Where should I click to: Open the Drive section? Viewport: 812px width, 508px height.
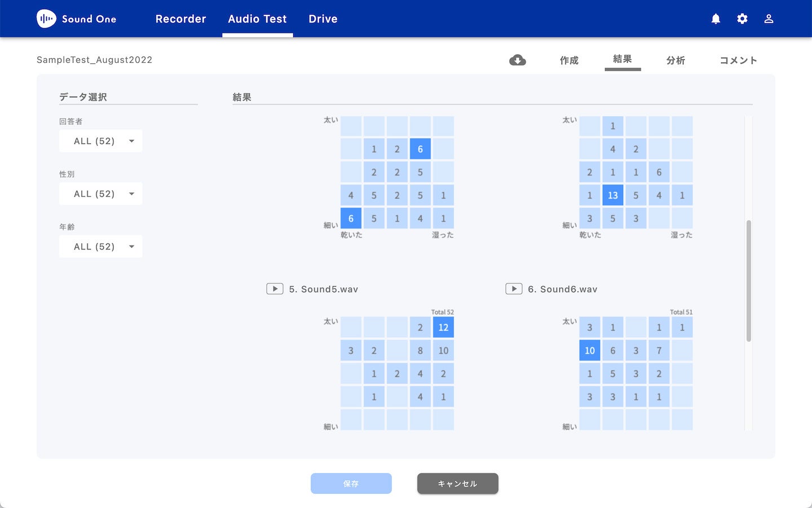click(x=323, y=19)
